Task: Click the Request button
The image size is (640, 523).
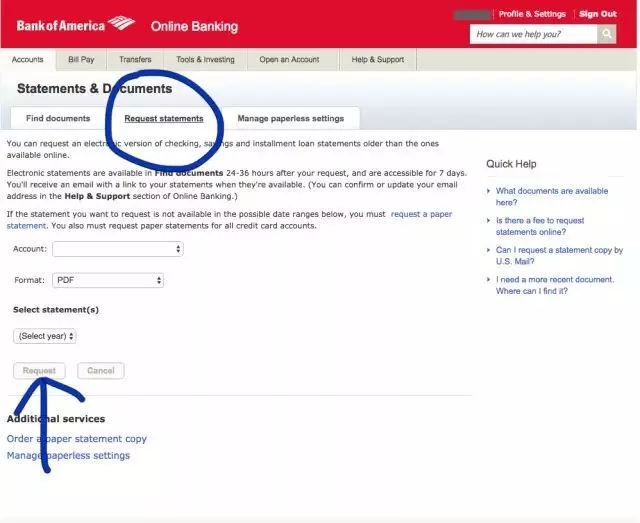Action: pyautogui.click(x=40, y=371)
